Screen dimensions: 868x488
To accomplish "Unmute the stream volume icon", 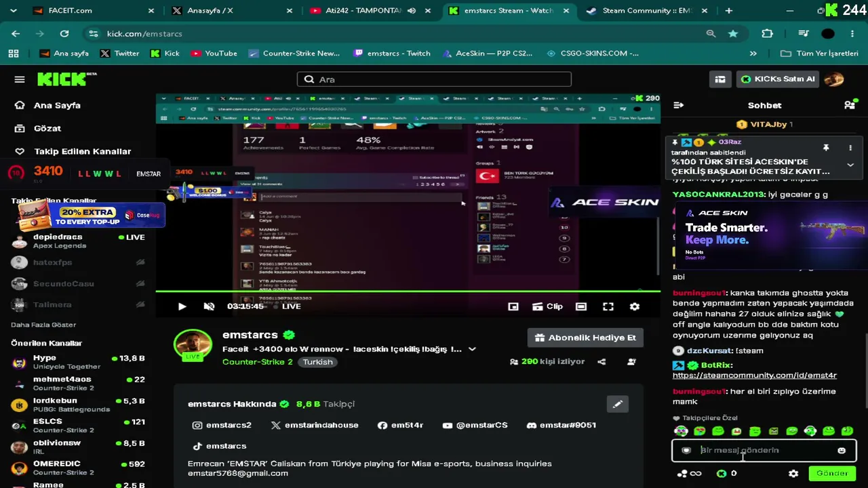I will (209, 306).
